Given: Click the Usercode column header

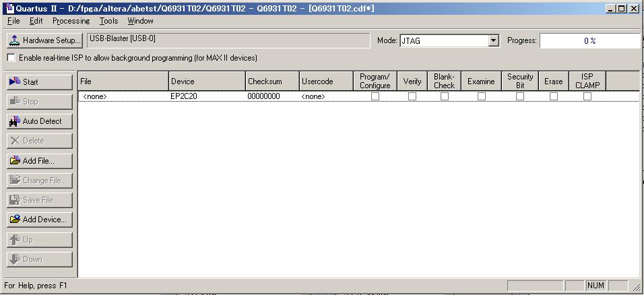Looking at the screenshot, I should [x=326, y=81].
